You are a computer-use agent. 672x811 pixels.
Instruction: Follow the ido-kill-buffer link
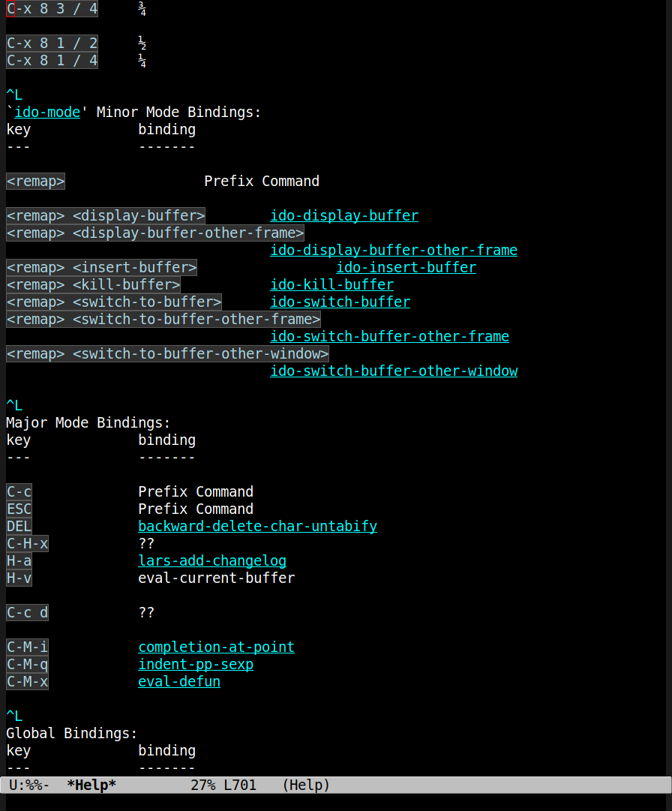(331, 284)
